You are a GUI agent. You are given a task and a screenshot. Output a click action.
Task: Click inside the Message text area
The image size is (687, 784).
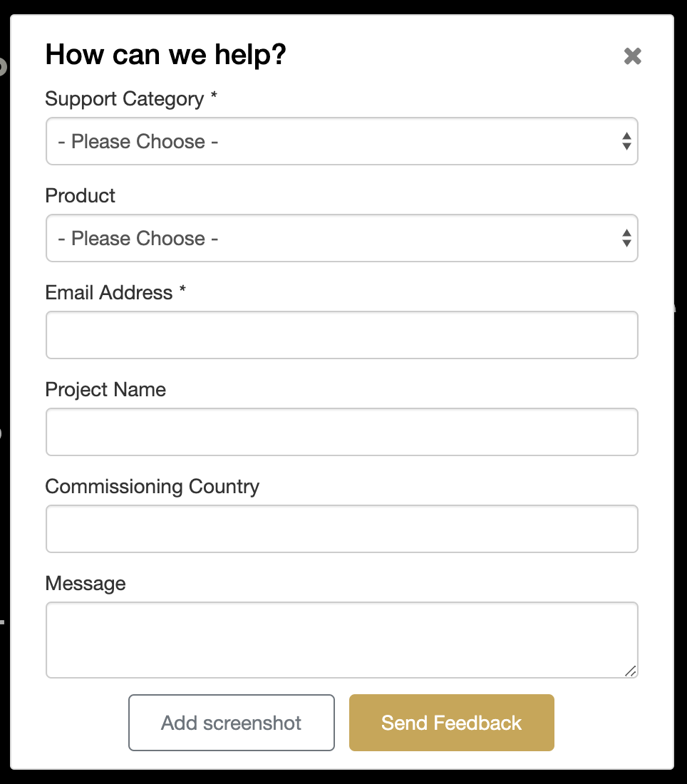342,638
